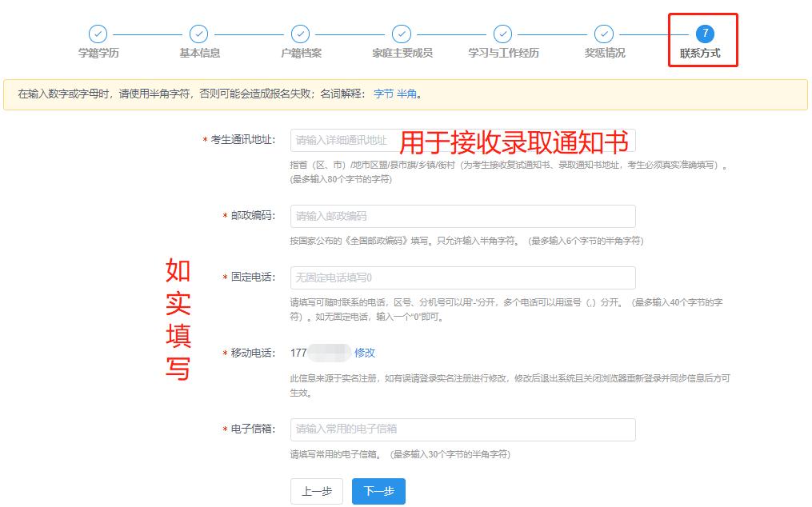
Task: Click the 固定电话 input field
Action: coord(462,277)
